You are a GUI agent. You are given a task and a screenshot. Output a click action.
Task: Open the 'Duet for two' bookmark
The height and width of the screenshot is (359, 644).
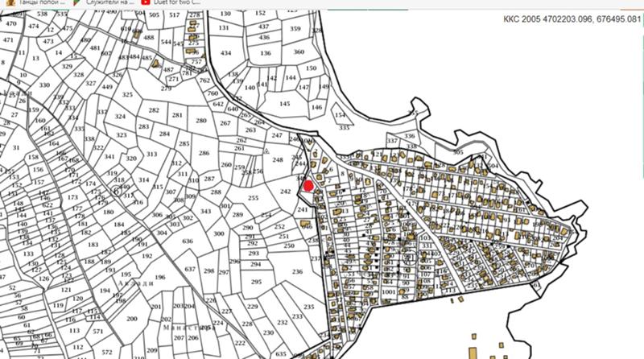(177, 2)
